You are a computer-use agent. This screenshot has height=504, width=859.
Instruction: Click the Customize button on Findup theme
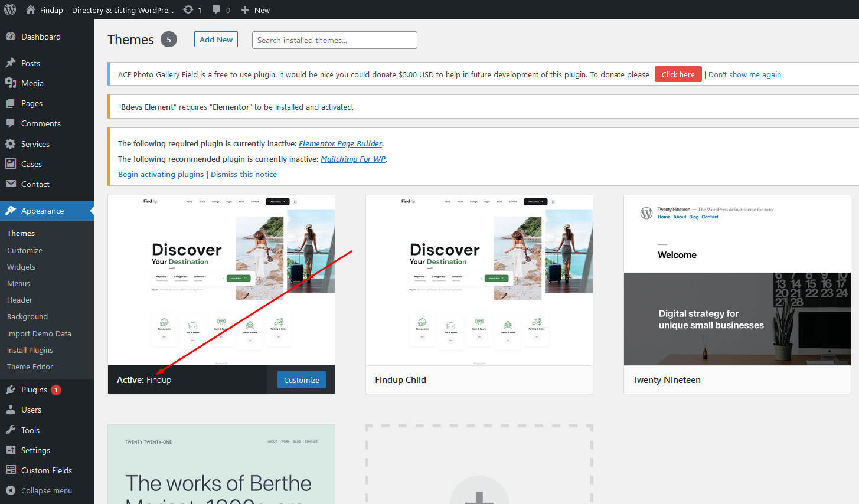[301, 380]
